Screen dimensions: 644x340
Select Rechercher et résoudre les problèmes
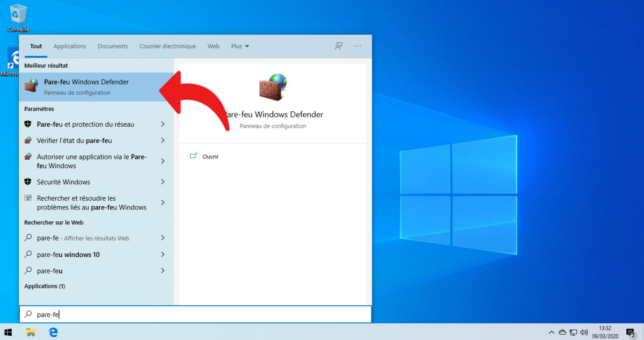pyautogui.click(x=97, y=202)
